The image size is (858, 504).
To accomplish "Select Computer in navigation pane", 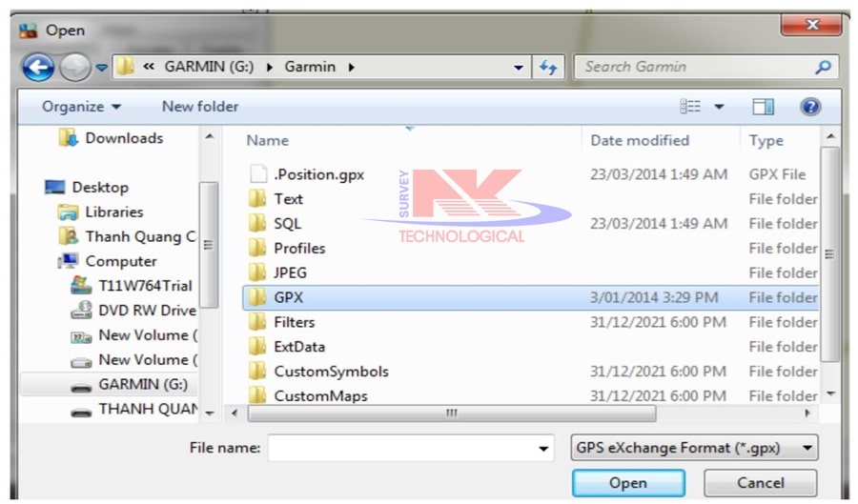I will pyautogui.click(x=121, y=261).
